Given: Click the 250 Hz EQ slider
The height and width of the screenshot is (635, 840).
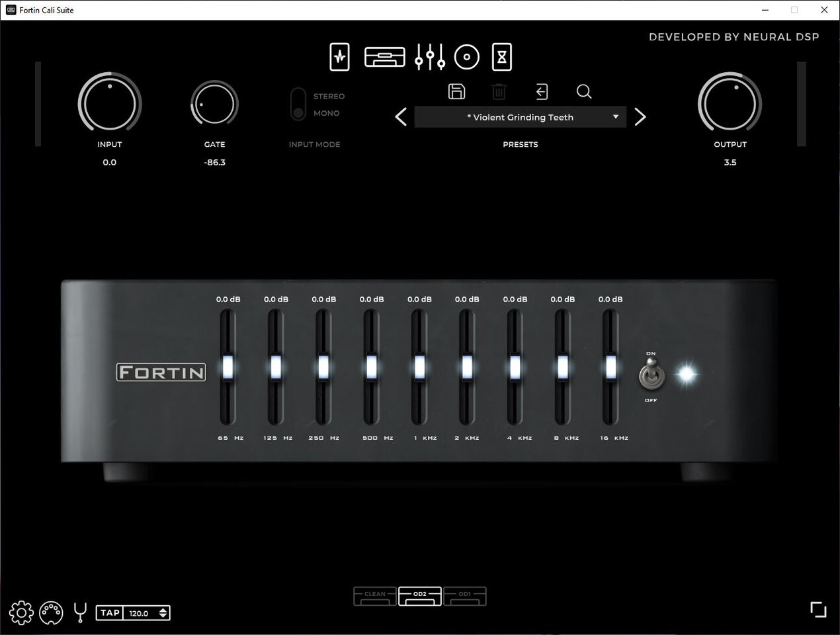Looking at the screenshot, I should pyautogui.click(x=323, y=367).
